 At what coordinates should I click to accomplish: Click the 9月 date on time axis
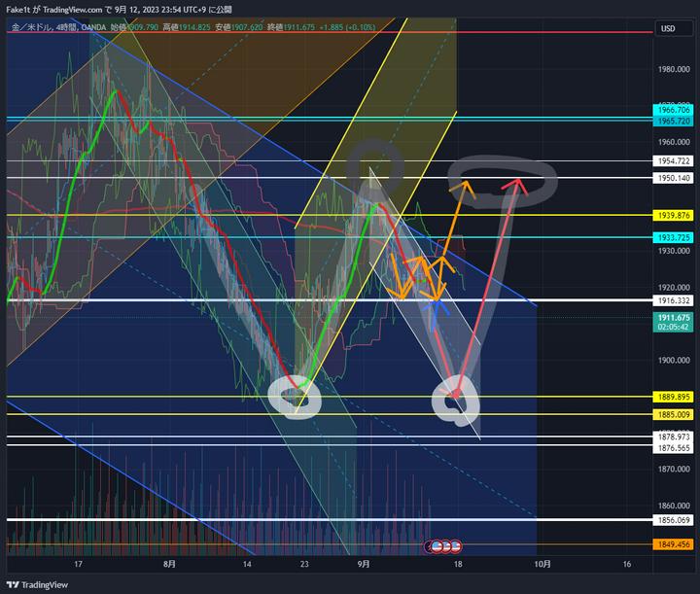(x=363, y=564)
